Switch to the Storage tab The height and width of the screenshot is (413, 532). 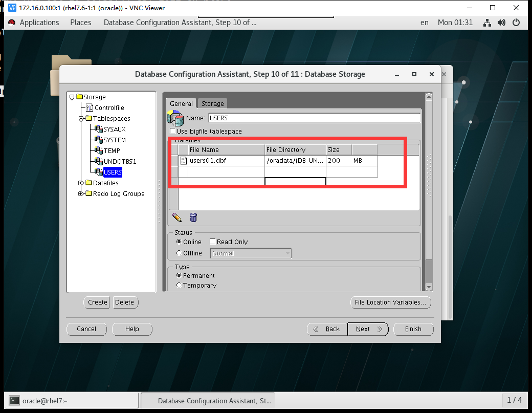click(x=212, y=103)
